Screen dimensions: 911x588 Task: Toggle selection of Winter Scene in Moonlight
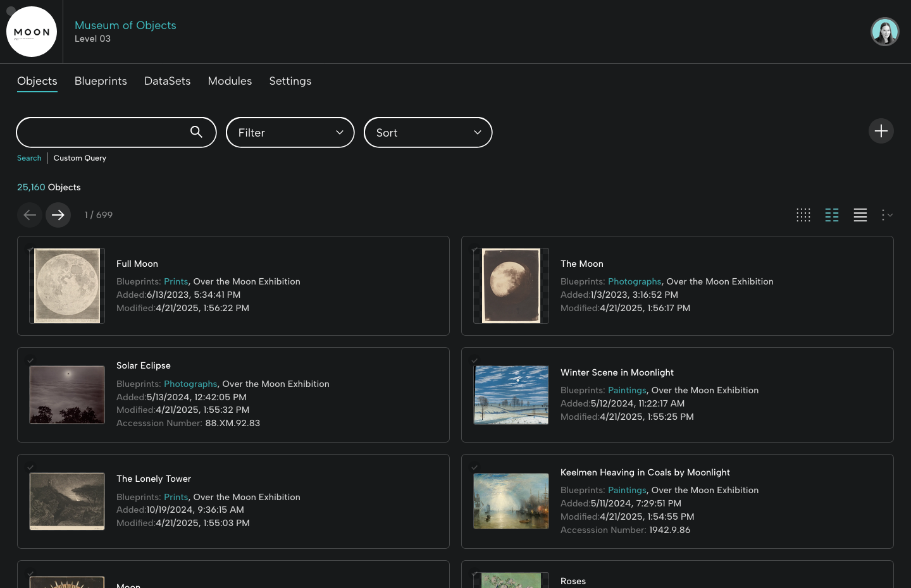(474, 360)
